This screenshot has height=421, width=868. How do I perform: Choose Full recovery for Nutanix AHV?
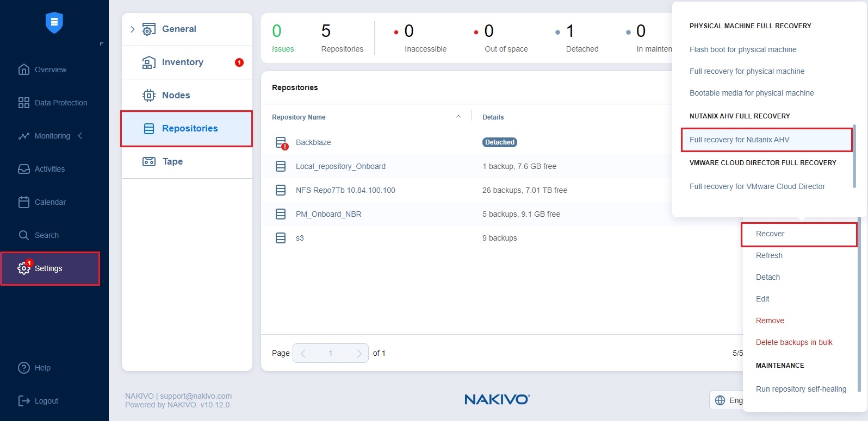pos(739,140)
